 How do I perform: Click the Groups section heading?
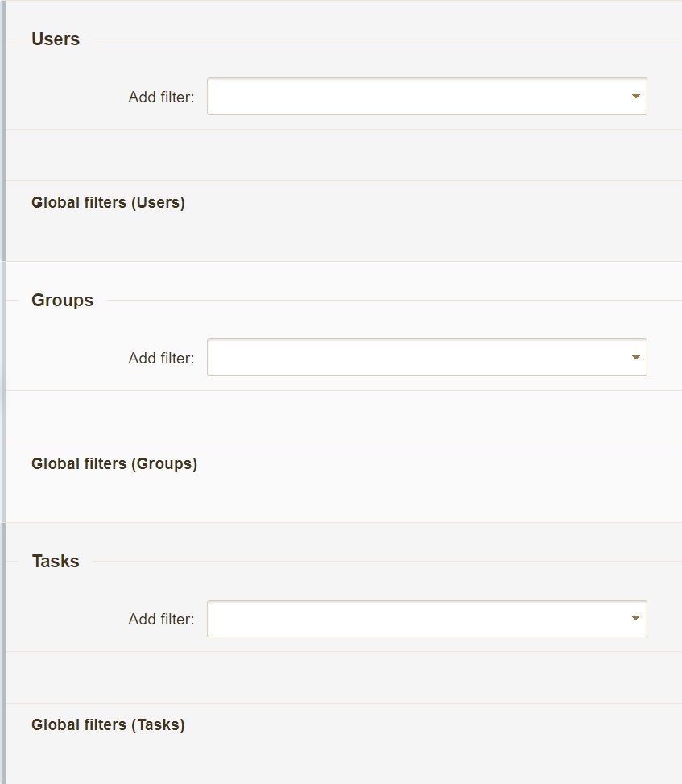(x=63, y=300)
